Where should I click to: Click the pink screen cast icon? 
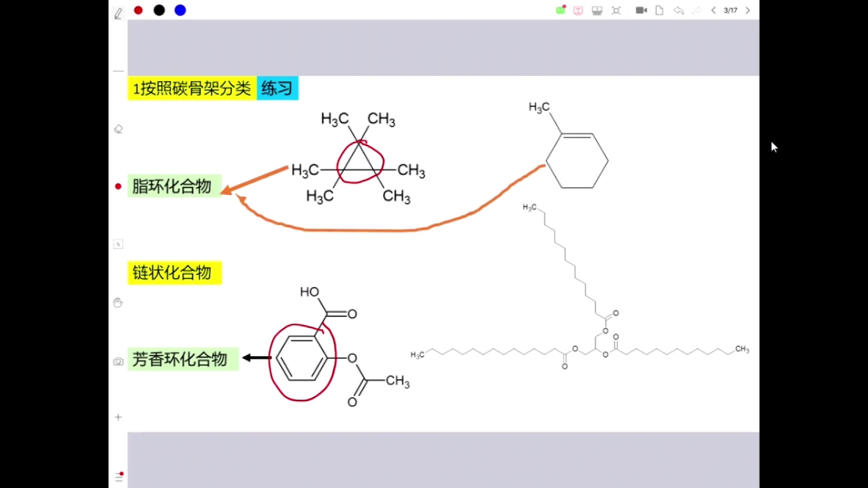click(x=578, y=10)
